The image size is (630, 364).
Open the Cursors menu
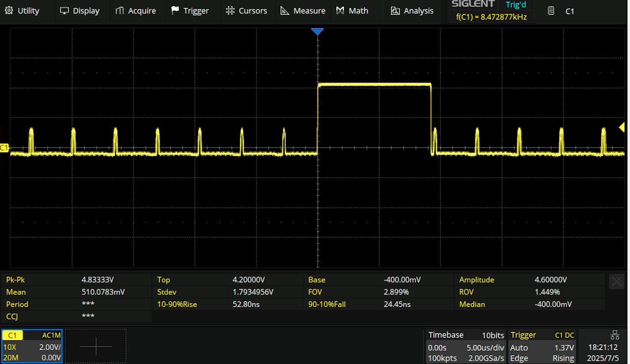[246, 11]
